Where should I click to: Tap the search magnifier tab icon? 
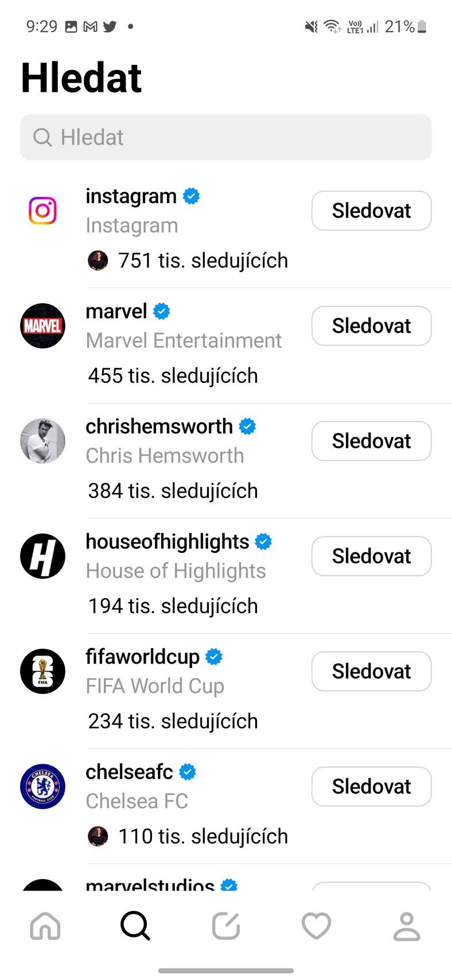click(x=135, y=925)
